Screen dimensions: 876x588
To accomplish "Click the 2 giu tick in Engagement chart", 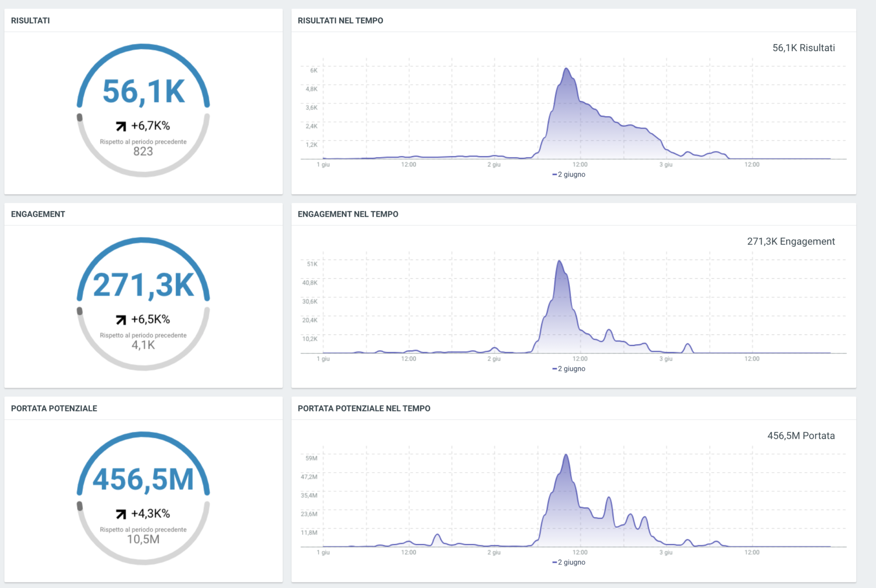I will (x=494, y=359).
